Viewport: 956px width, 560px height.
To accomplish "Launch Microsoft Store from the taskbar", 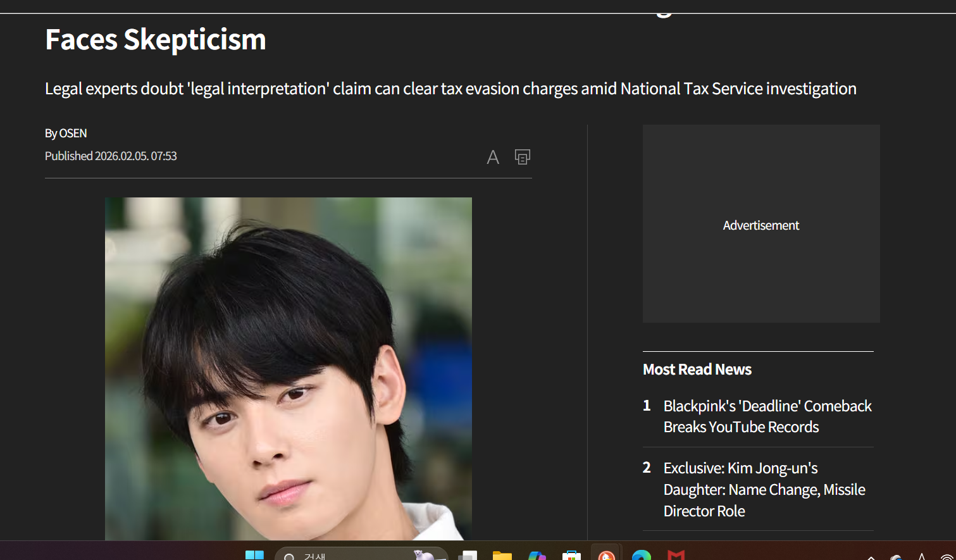I will tap(571, 556).
